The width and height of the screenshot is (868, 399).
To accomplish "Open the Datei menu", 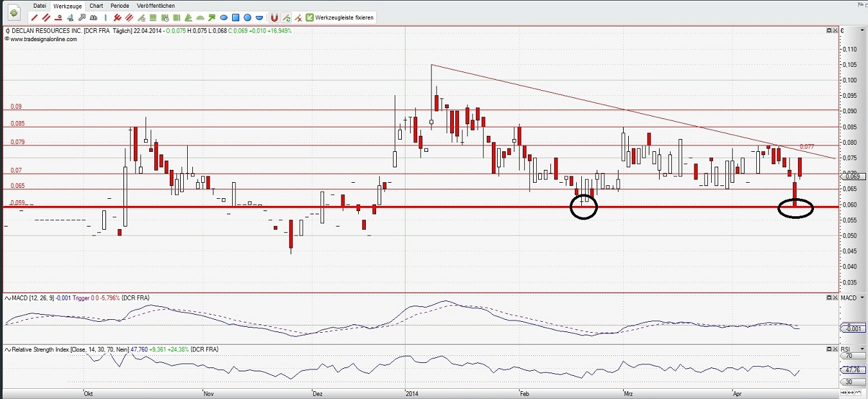I will click(40, 6).
